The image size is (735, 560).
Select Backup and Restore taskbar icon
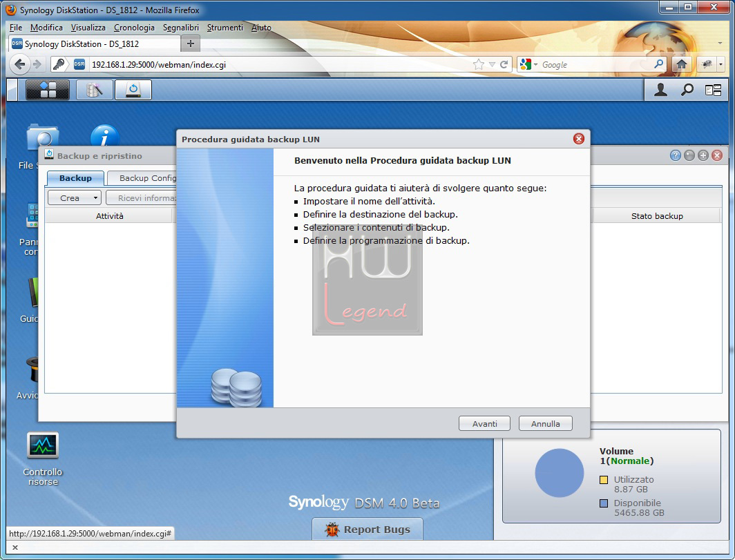(x=133, y=90)
